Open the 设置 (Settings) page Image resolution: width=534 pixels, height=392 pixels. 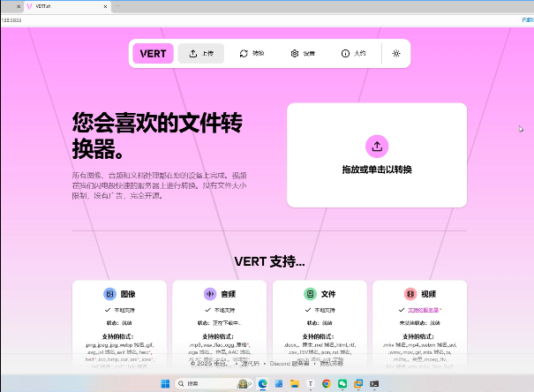303,54
